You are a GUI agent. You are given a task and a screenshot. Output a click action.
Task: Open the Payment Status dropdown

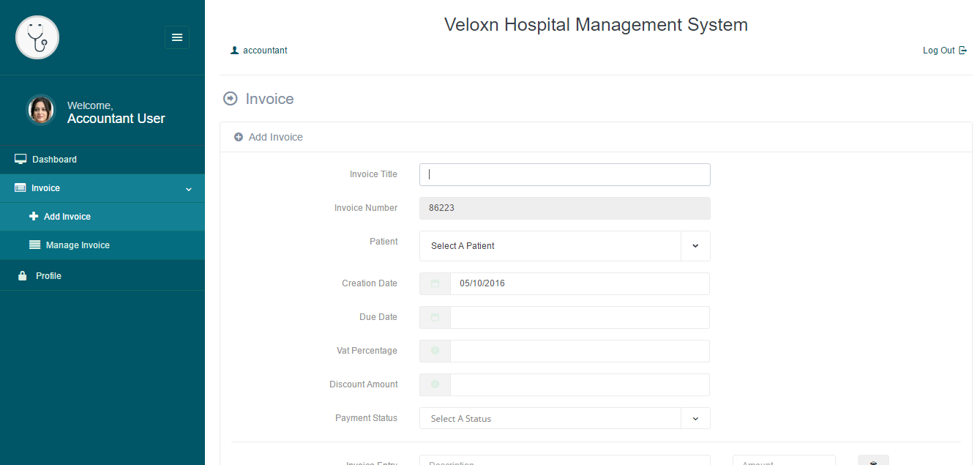pyautogui.click(x=564, y=418)
